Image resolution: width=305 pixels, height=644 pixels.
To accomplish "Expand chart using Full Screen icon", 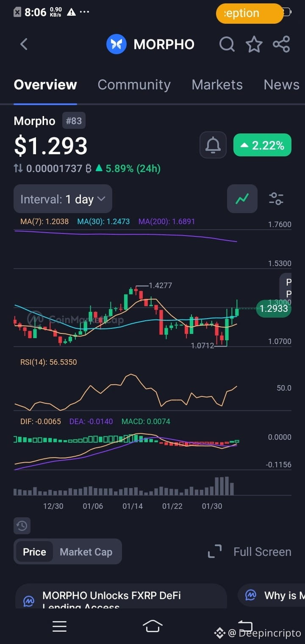I will click(x=215, y=552).
